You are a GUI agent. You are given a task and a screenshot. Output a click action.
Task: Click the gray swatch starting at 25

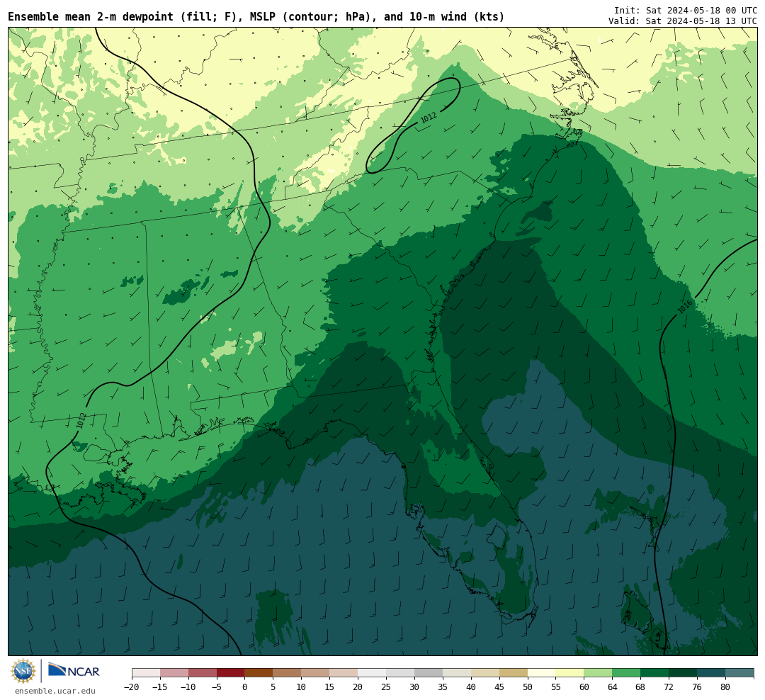pyautogui.click(x=400, y=673)
